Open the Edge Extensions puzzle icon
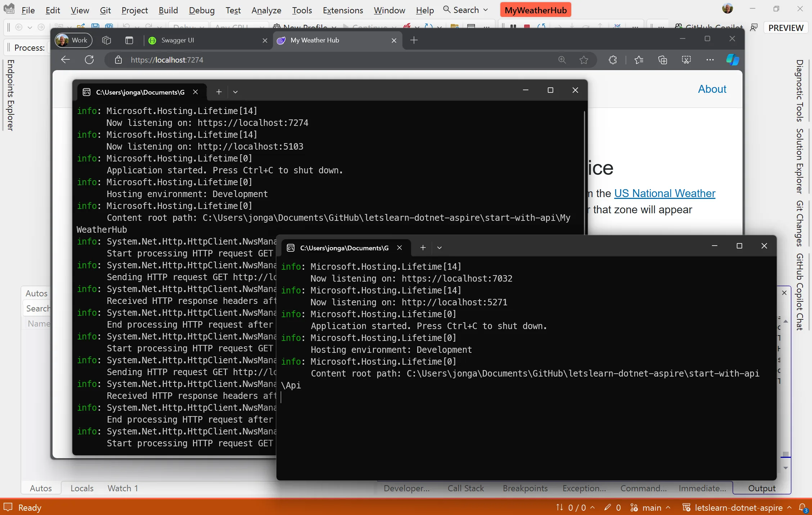Screen dimensions: 812x515 click(x=613, y=60)
